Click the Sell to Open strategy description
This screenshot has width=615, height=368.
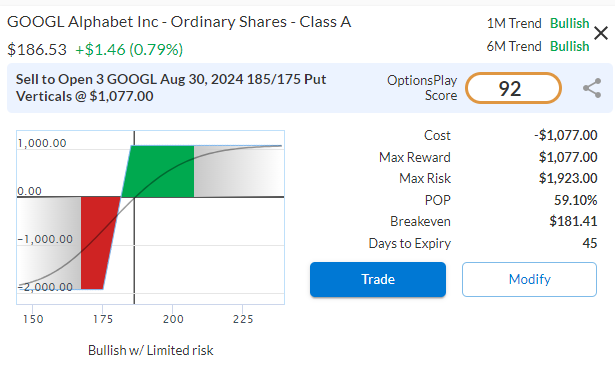pyautogui.click(x=171, y=88)
